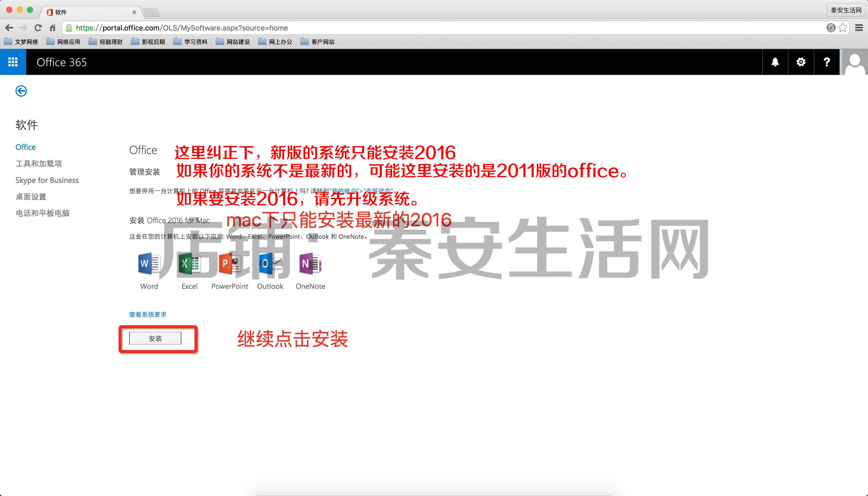Screen dimensions: 868x496
Task: Click the Outlook app icon
Action: [x=270, y=264]
